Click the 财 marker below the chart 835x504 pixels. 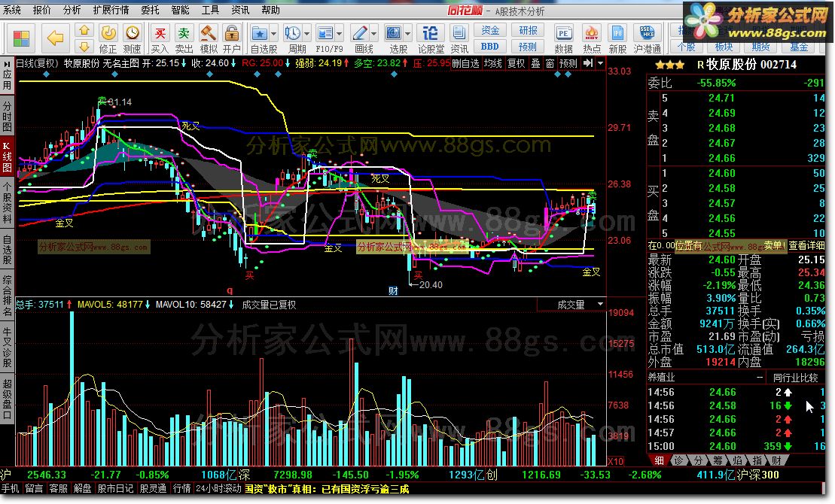tap(393, 290)
